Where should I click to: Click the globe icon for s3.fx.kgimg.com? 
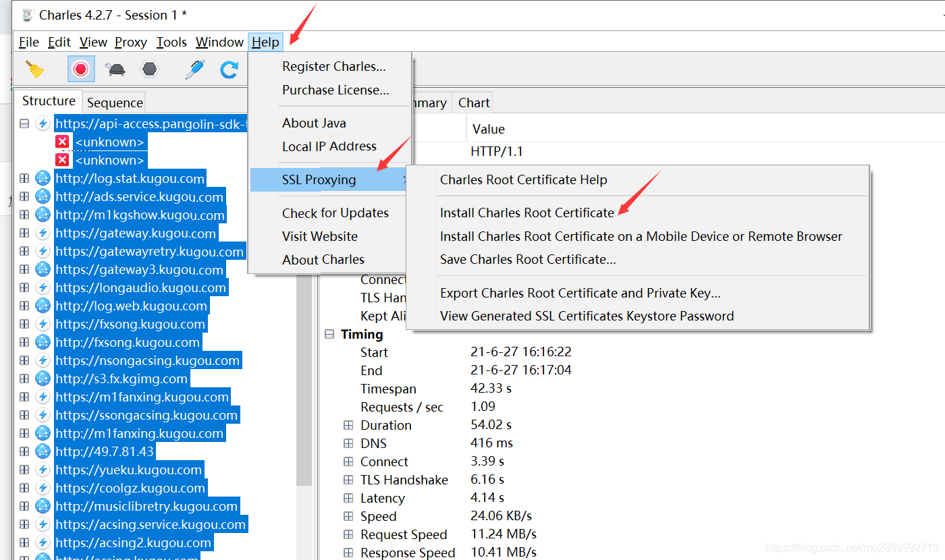43,379
